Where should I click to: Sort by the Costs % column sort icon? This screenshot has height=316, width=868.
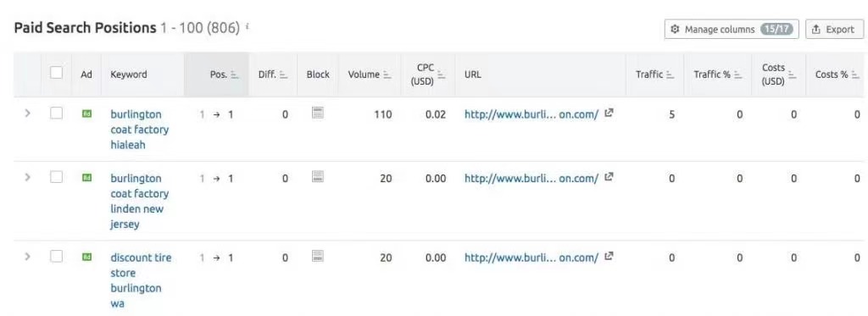[x=856, y=75]
